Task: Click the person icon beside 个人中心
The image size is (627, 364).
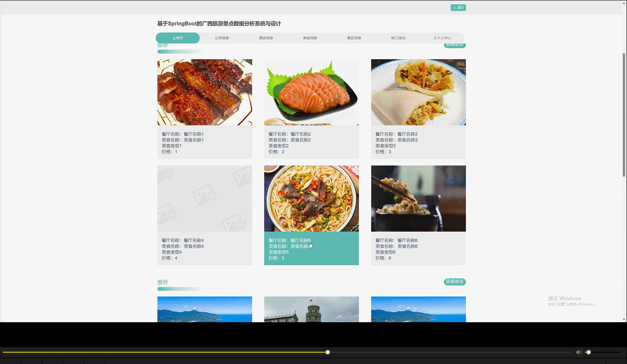Action: coord(435,38)
